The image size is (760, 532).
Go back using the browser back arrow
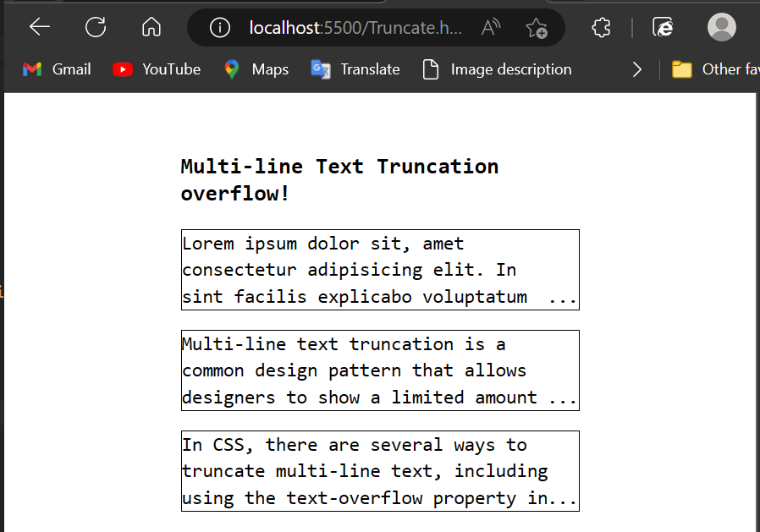pyautogui.click(x=40, y=28)
